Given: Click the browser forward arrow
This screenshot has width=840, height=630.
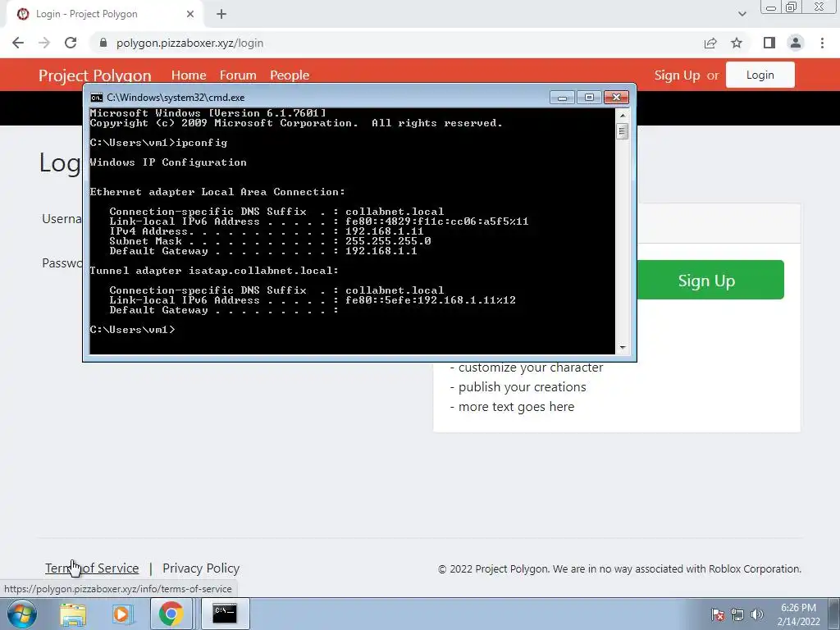Looking at the screenshot, I should click(x=44, y=43).
